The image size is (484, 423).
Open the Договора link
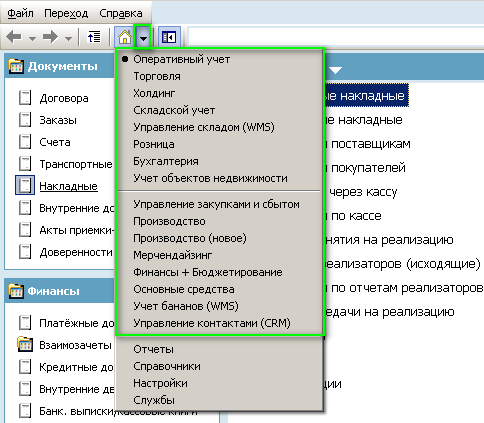point(64,98)
